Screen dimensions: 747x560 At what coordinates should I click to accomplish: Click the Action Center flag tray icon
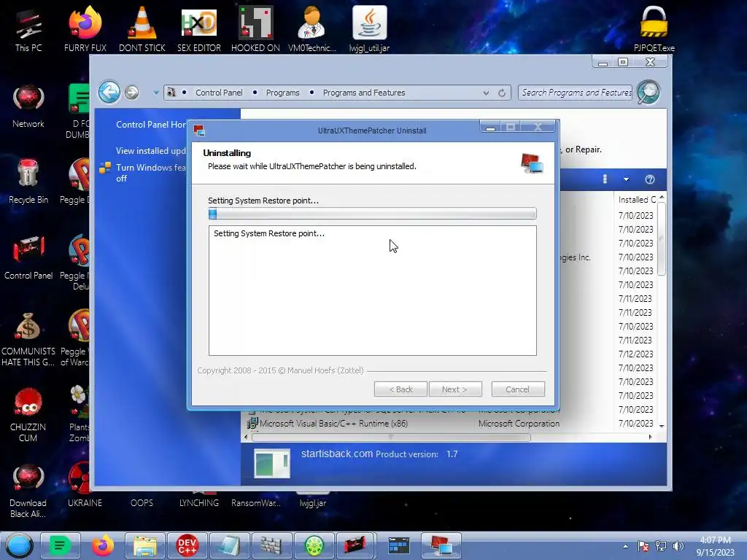tap(643, 546)
